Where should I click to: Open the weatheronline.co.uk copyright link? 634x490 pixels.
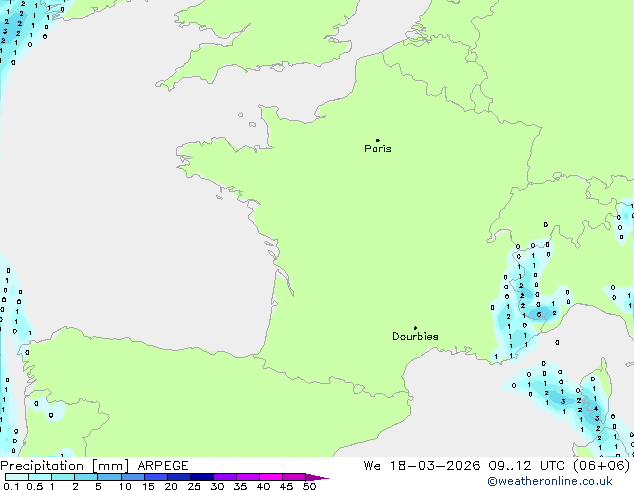coord(550,481)
